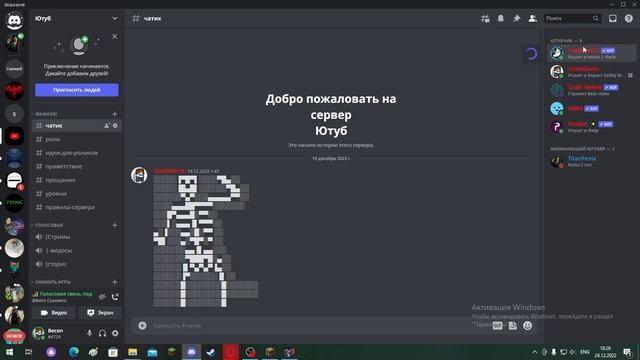Open Discord home direct messages
The image size is (640, 360).
[x=14, y=20]
